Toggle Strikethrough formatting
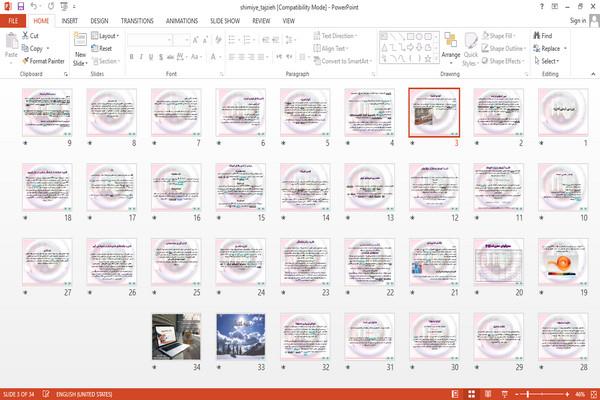Viewport: 600px width, 400px height. tap(170, 57)
